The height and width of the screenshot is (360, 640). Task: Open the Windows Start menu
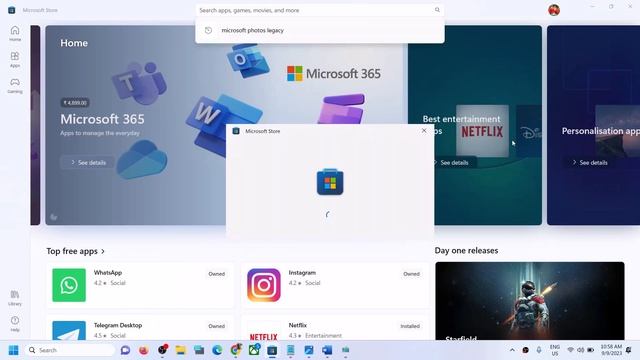[13, 350]
